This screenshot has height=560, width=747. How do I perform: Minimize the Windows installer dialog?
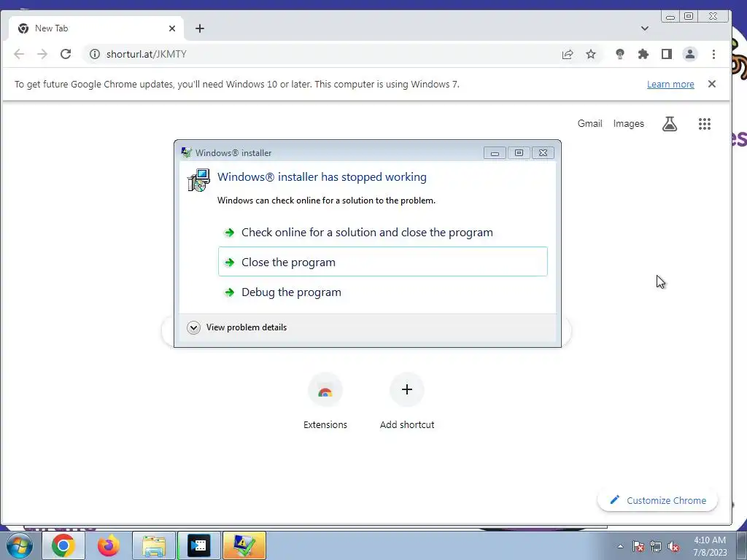pos(495,153)
